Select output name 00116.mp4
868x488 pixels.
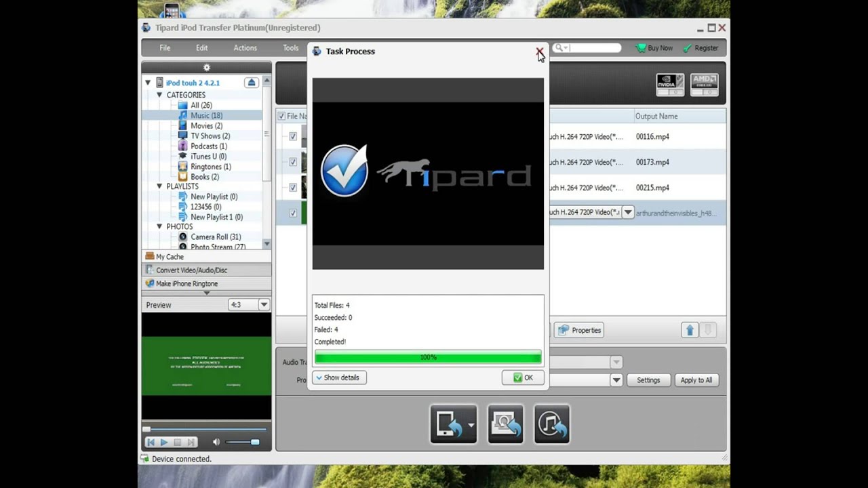652,136
